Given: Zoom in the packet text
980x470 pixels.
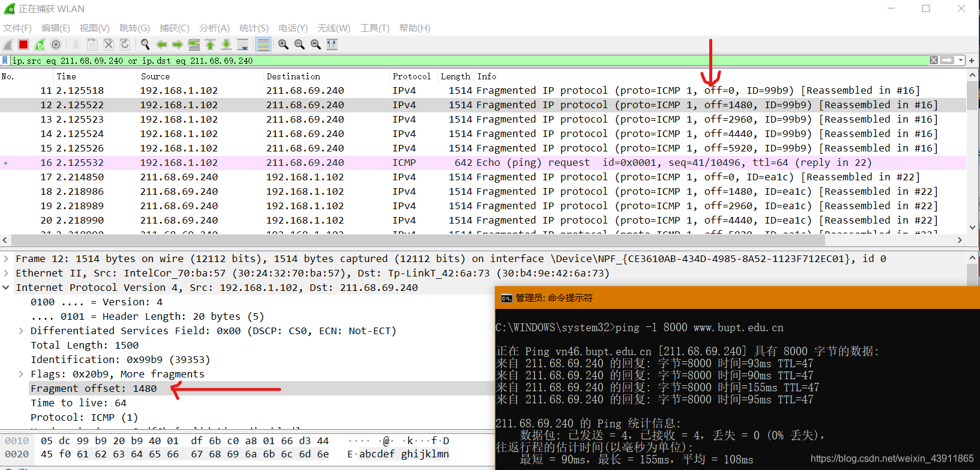Looking at the screenshot, I should 283,44.
